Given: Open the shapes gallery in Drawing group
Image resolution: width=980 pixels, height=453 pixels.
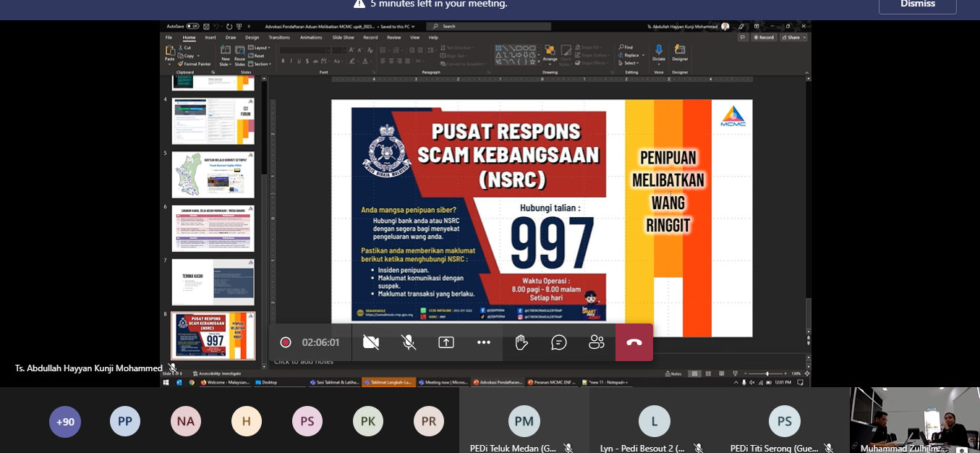Looking at the screenshot, I should pos(516,54).
